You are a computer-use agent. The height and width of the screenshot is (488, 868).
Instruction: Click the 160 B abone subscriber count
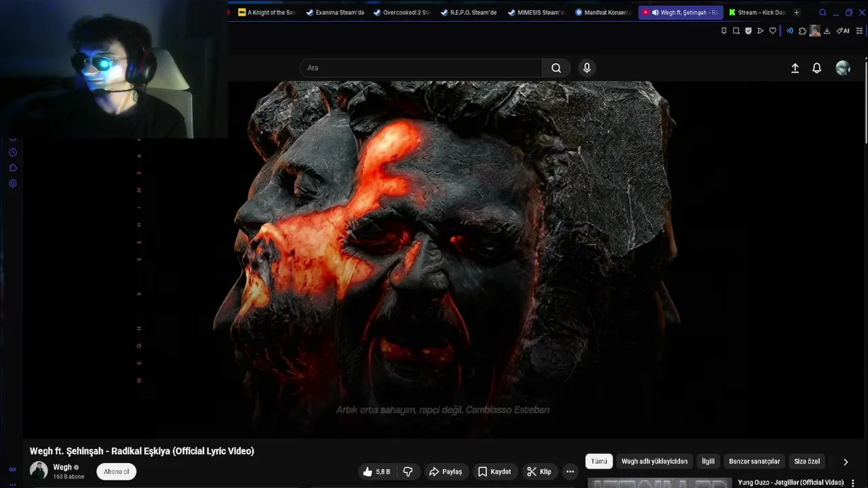pyautogui.click(x=68, y=477)
